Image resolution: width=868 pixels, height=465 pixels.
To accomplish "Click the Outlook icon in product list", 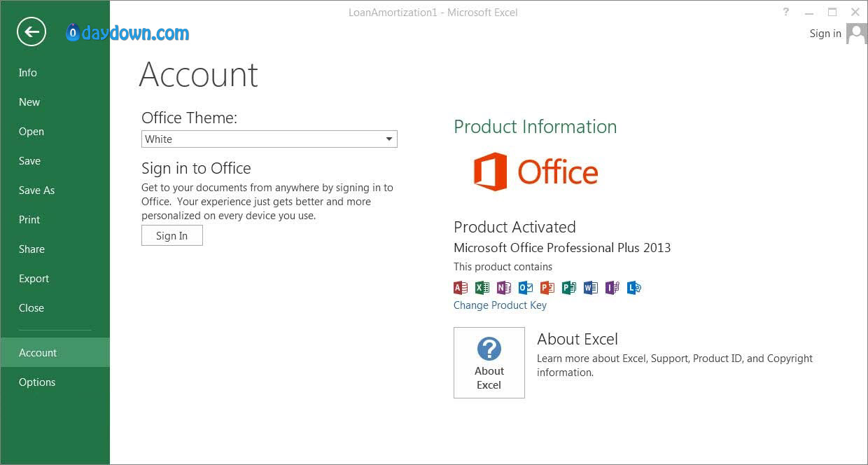I will point(526,288).
